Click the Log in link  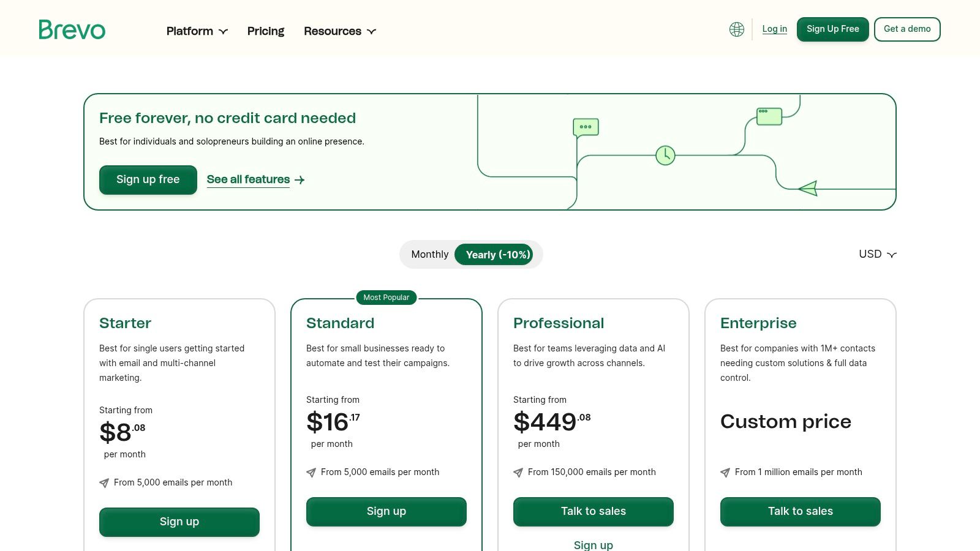coord(774,29)
